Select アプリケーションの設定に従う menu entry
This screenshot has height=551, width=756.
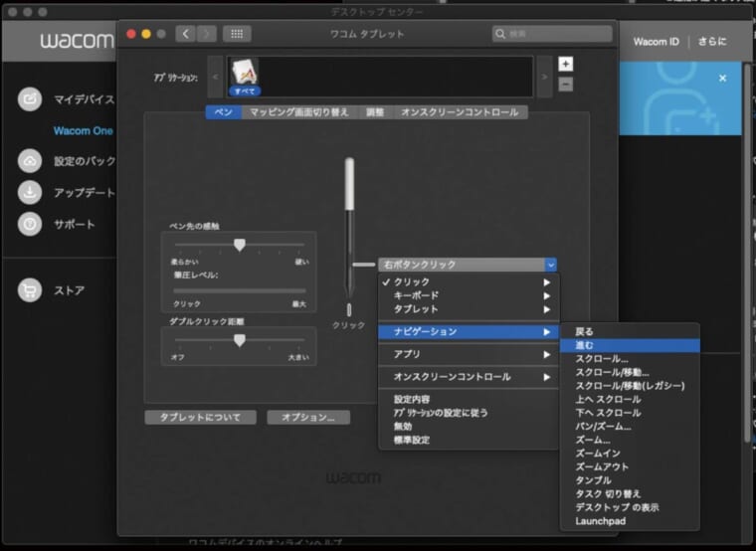click(469, 413)
